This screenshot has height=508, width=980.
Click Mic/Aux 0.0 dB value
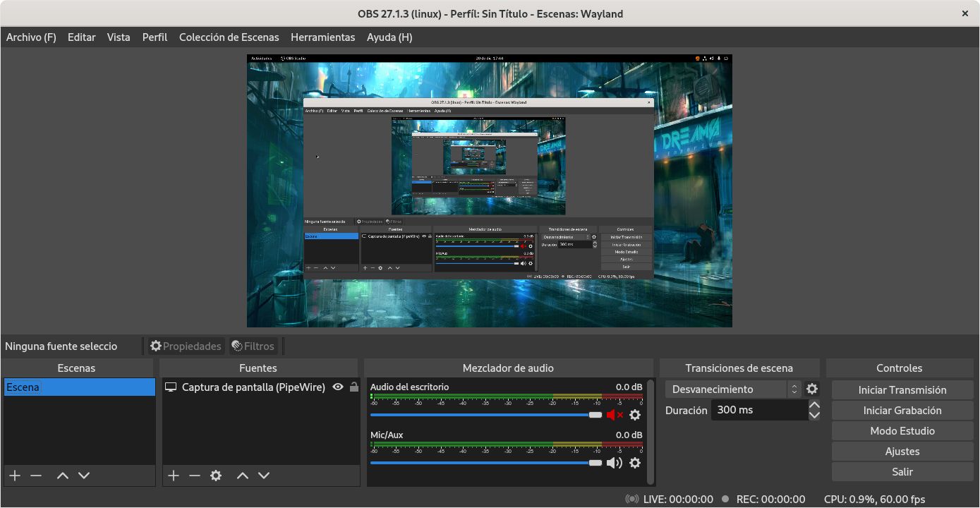pos(629,435)
